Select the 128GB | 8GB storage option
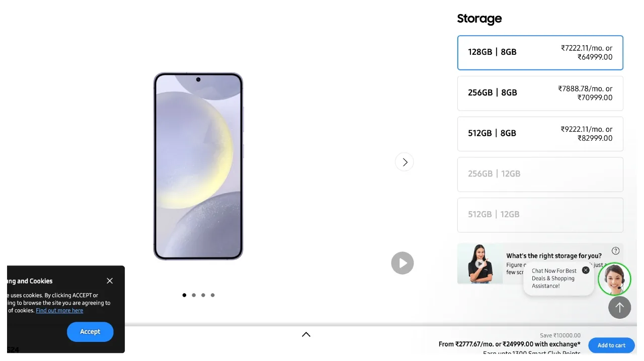The height and width of the screenshot is (361, 644). tap(540, 53)
